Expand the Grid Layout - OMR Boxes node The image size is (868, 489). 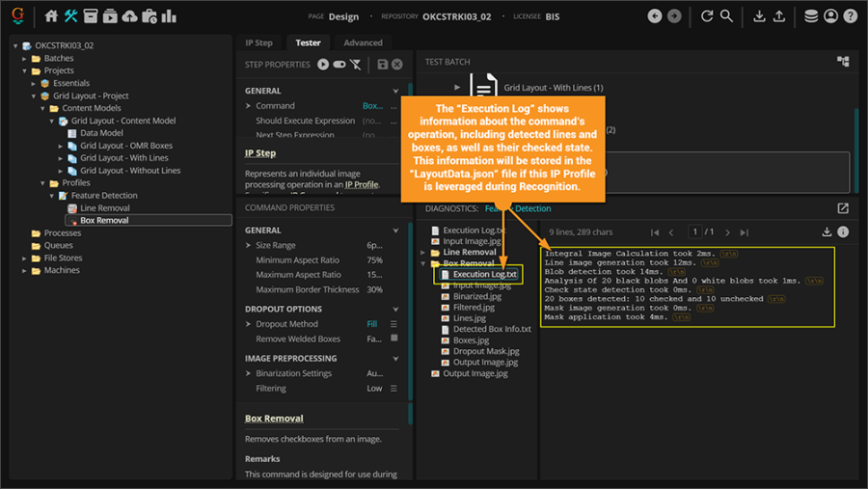click(61, 146)
